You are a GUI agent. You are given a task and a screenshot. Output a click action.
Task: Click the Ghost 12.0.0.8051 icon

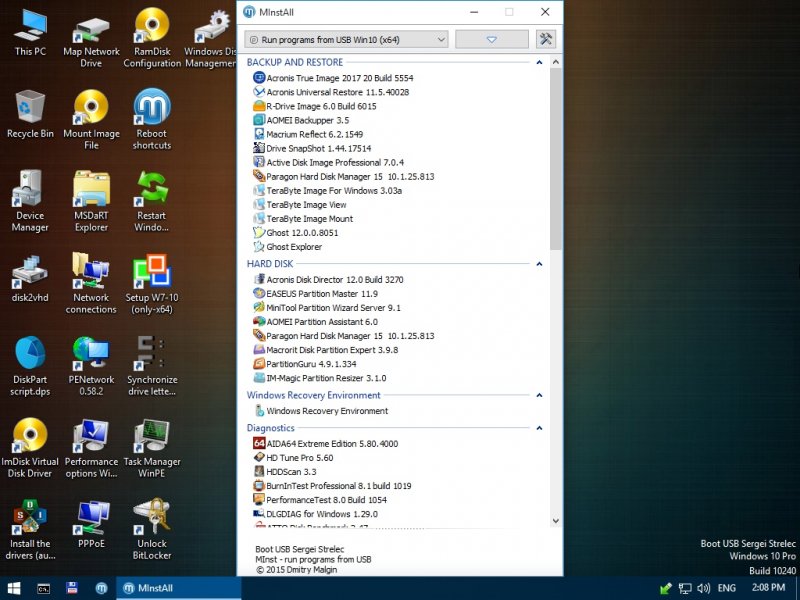(259, 232)
